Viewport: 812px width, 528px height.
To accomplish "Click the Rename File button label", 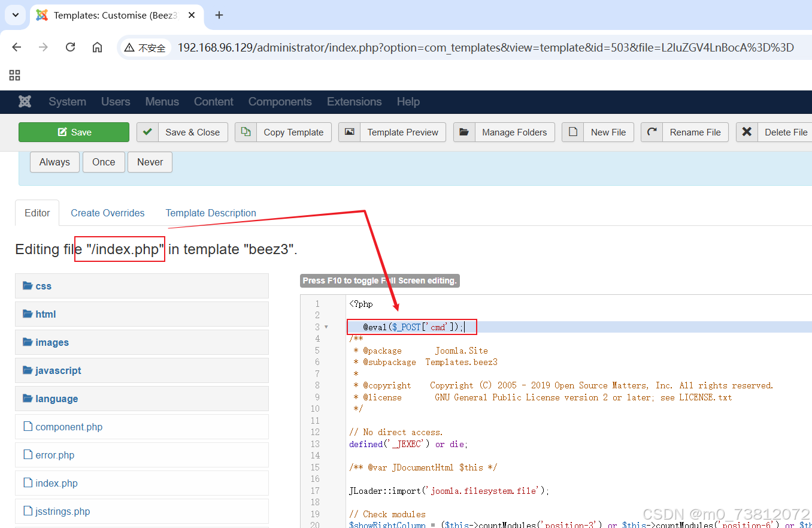I will point(695,132).
